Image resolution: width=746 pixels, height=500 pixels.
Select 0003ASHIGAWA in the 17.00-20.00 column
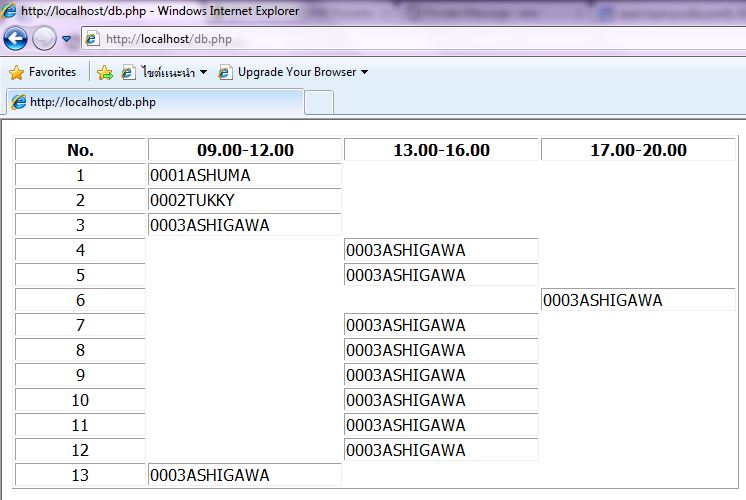coord(638,300)
